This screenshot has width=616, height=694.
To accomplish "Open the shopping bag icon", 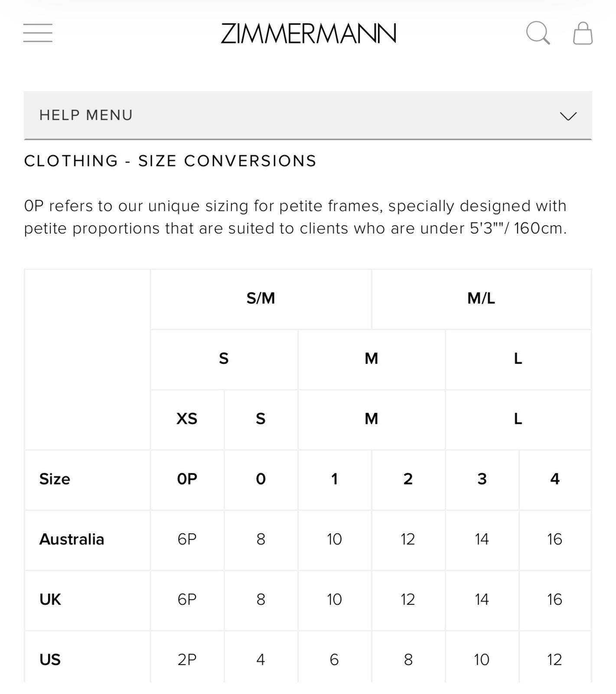I will tap(583, 33).
